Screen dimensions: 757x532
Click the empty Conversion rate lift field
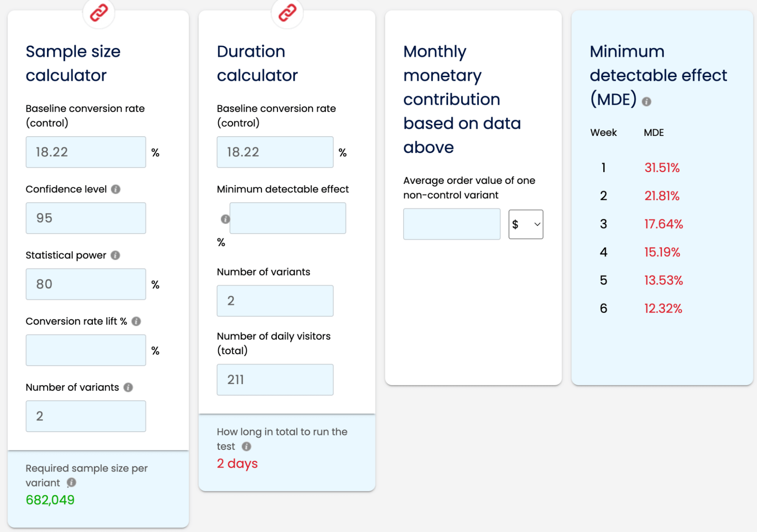(86, 350)
